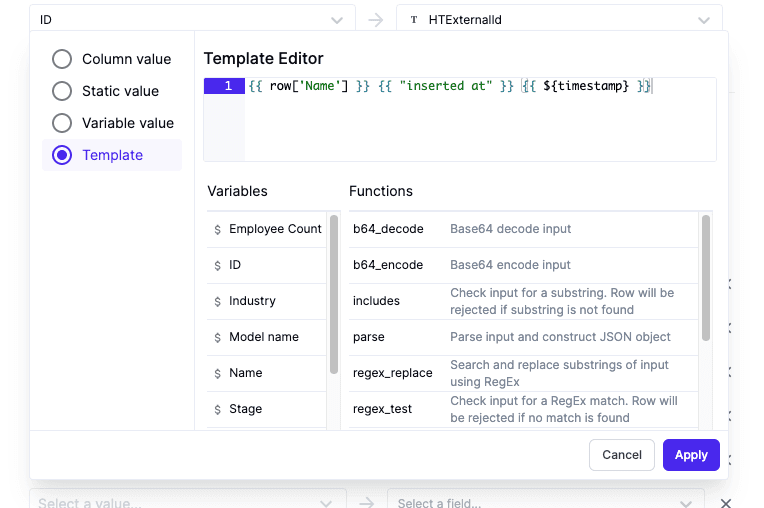This screenshot has height=508, width=764.
Task: Click the dollar icon beside Model name
Action: coord(218,337)
